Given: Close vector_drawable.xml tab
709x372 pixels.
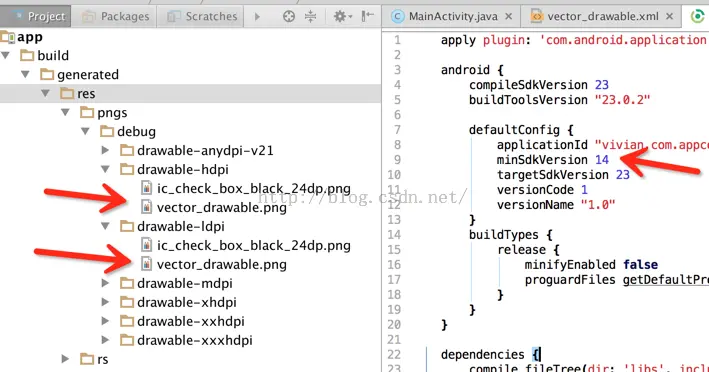Looking at the screenshot, I should pyautogui.click(x=670, y=16).
